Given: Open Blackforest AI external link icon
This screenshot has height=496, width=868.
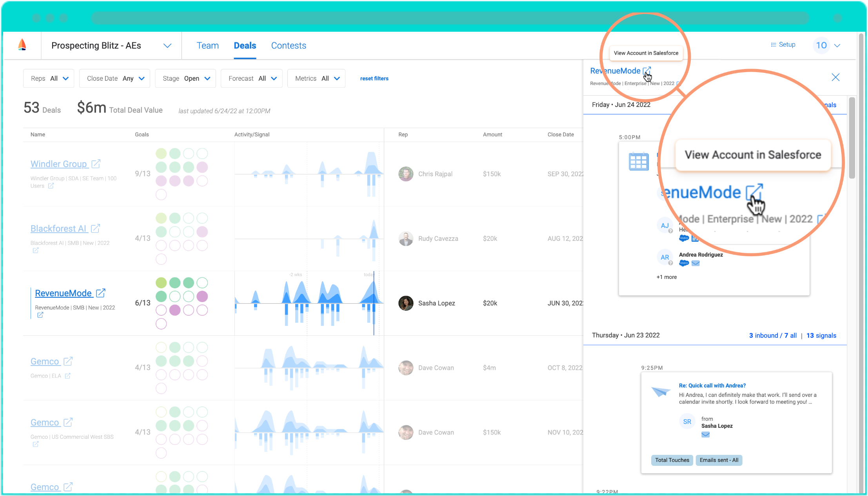Looking at the screenshot, I should tap(96, 228).
